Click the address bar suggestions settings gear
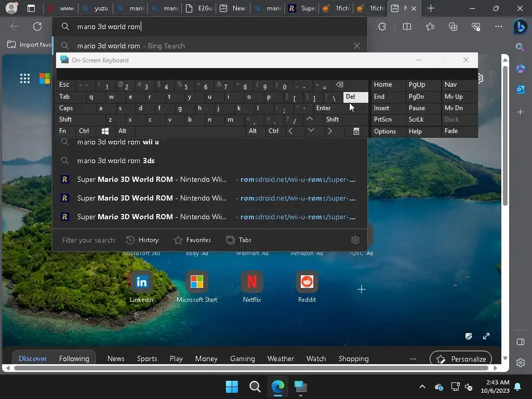Viewport: 532px width, 399px height. pos(355,240)
